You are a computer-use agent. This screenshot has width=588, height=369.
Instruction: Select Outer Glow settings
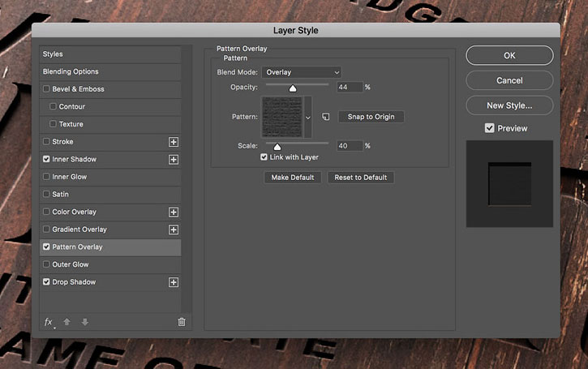[71, 264]
